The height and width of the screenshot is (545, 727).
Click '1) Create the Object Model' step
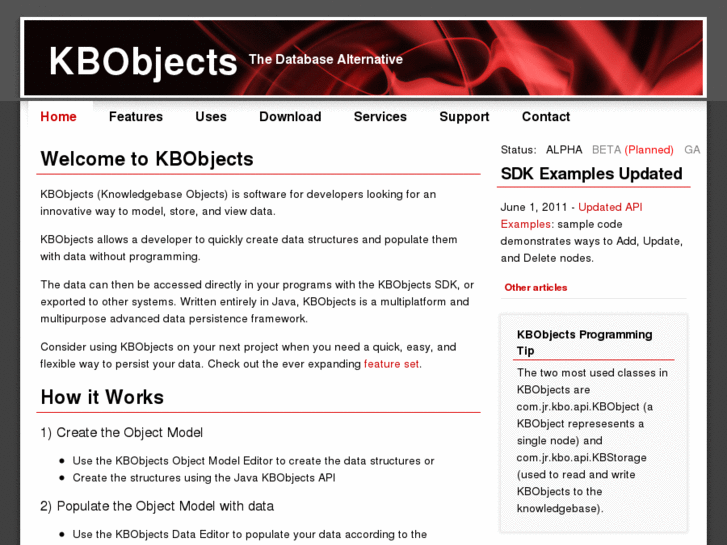coord(121,432)
